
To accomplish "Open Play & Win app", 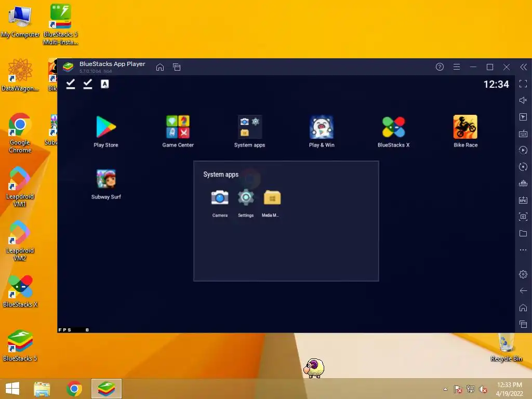I will (322, 127).
